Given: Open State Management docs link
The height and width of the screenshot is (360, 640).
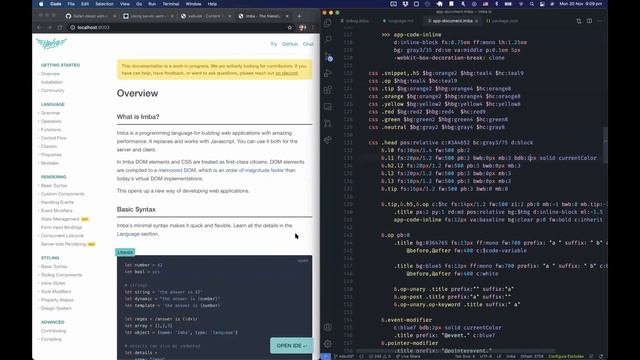Looking at the screenshot, I should tap(60, 219).
